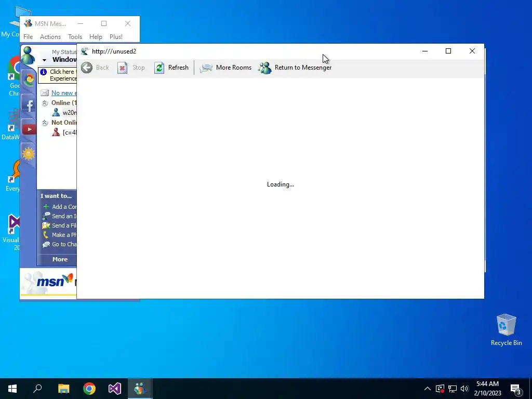Click the info banner Click here

point(58,75)
